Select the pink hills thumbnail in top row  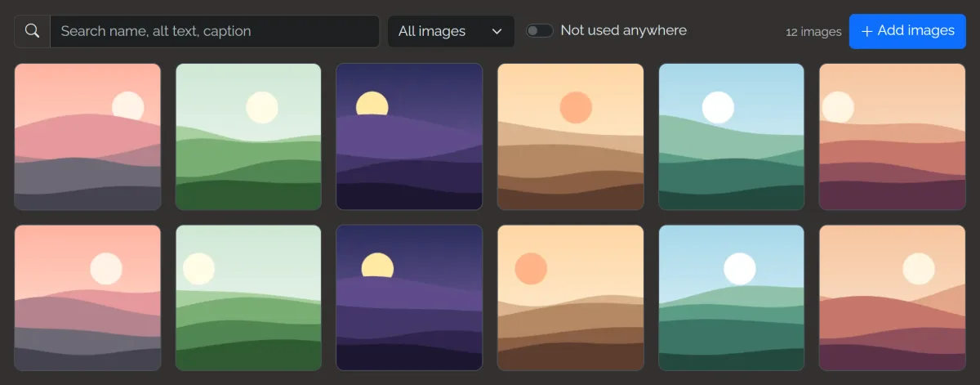(87, 137)
